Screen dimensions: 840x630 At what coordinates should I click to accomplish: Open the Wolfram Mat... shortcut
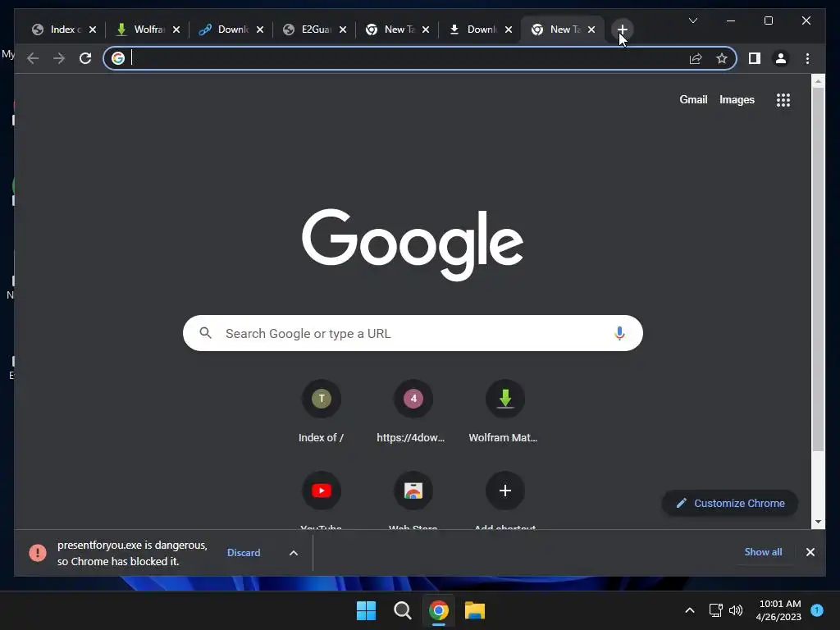[504, 413]
